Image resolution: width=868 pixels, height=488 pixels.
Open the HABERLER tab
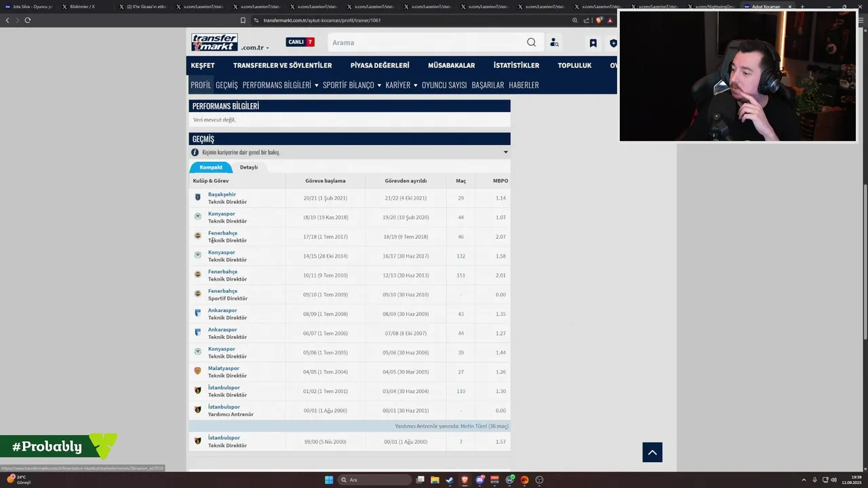524,85
